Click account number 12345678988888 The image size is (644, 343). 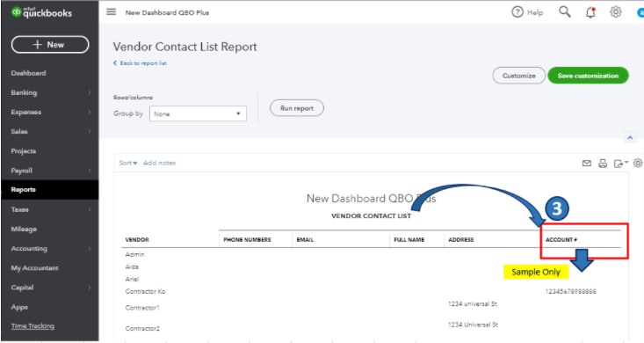tap(570, 292)
